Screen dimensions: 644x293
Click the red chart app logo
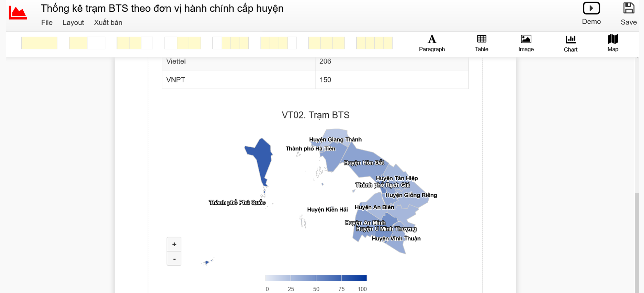(x=18, y=13)
